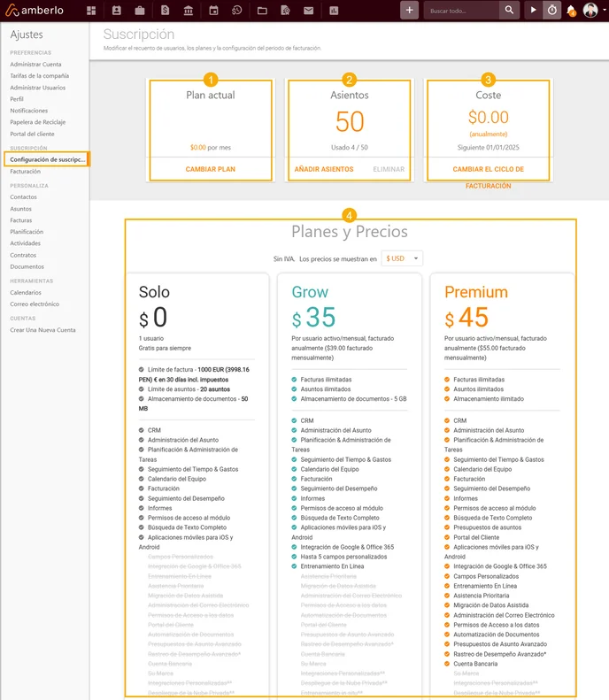Click the Premium $45 price
Image resolution: width=609 pixels, height=700 pixels.
point(466,318)
